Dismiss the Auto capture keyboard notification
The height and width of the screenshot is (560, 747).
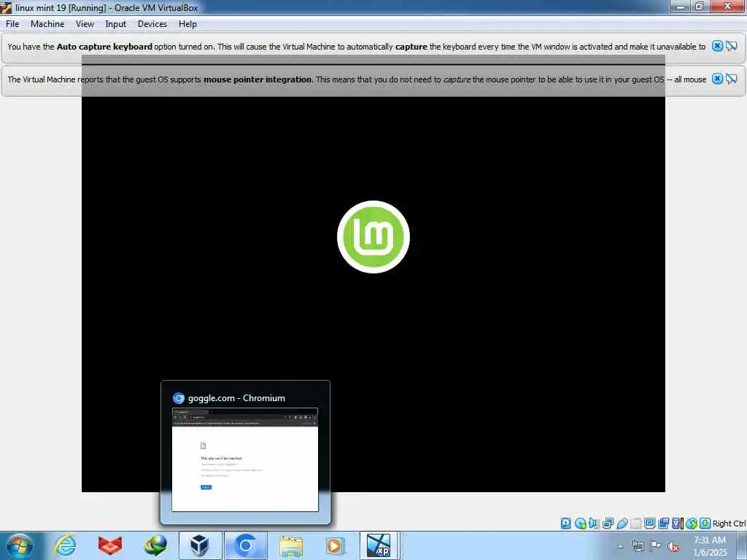coord(717,46)
